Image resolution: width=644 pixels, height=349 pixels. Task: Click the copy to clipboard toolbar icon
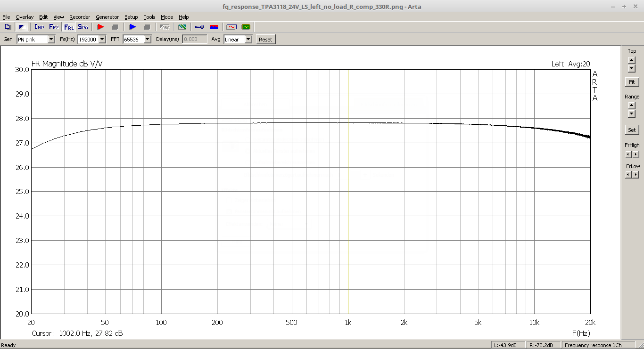pyautogui.click(x=8, y=27)
